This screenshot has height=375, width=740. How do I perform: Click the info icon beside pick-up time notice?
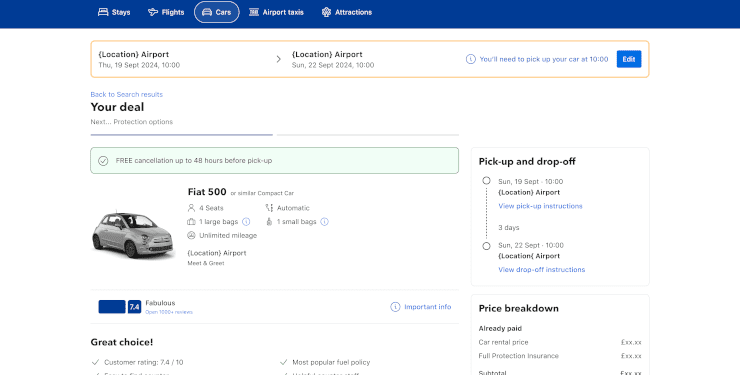471,59
